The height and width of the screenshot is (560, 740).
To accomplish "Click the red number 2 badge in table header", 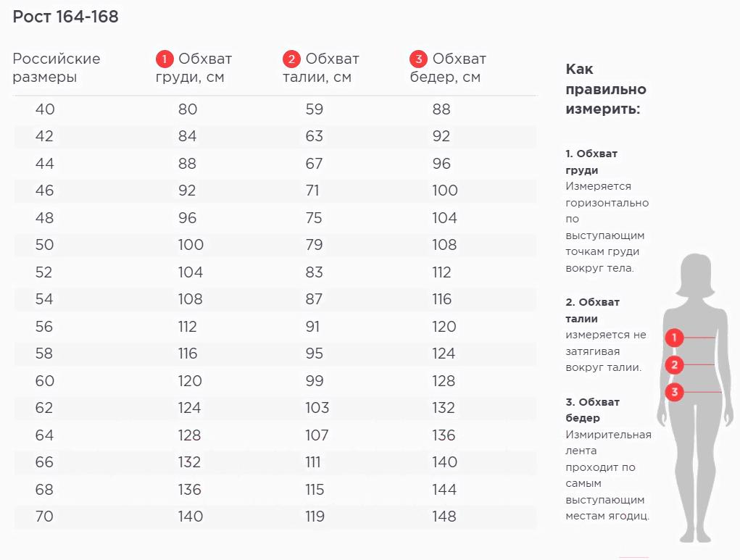I will point(292,59).
